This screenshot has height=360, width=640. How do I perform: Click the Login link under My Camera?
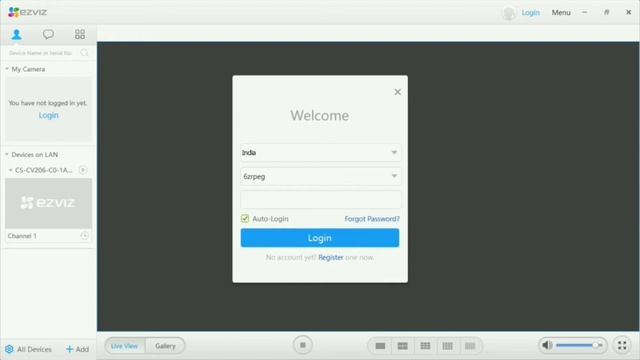pyautogui.click(x=49, y=116)
